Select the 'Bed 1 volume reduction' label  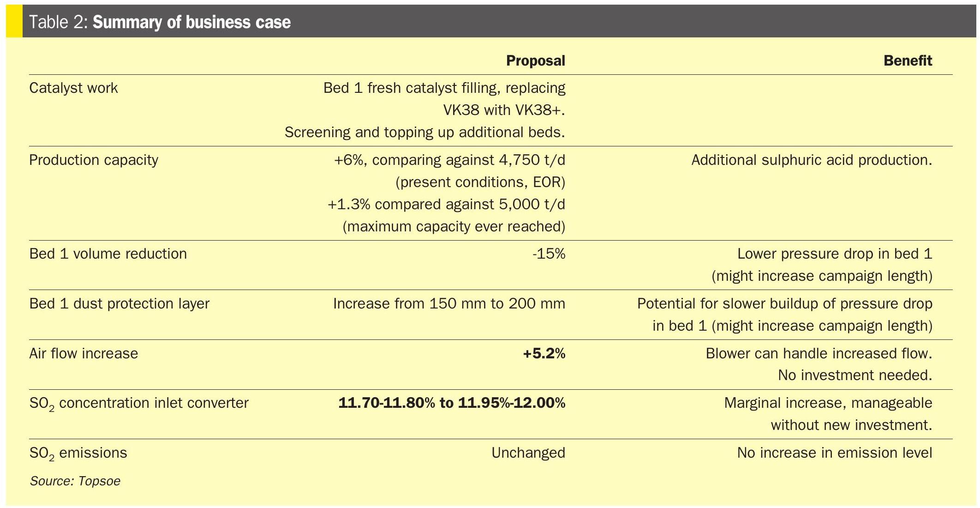108,254
